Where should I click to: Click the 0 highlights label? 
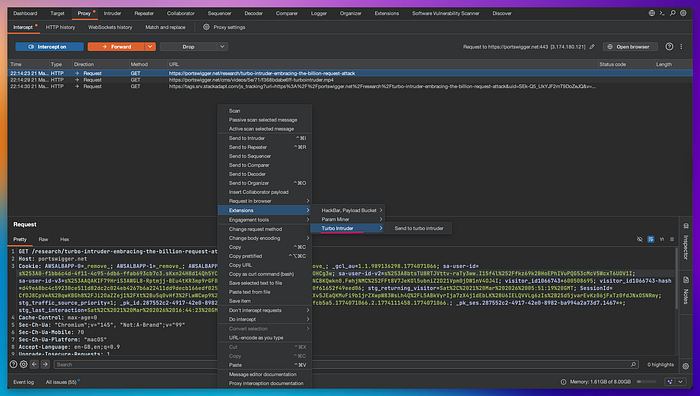660,365
